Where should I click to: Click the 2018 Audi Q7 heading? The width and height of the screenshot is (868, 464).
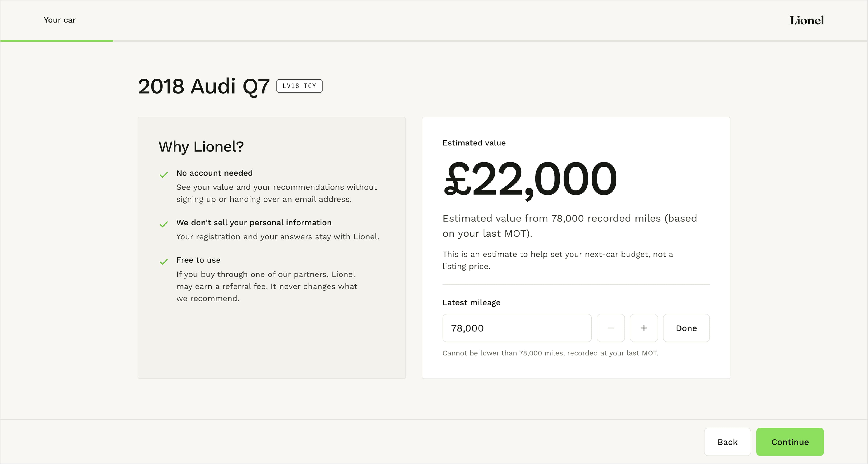pyautogui.click(x=204, y=86)
